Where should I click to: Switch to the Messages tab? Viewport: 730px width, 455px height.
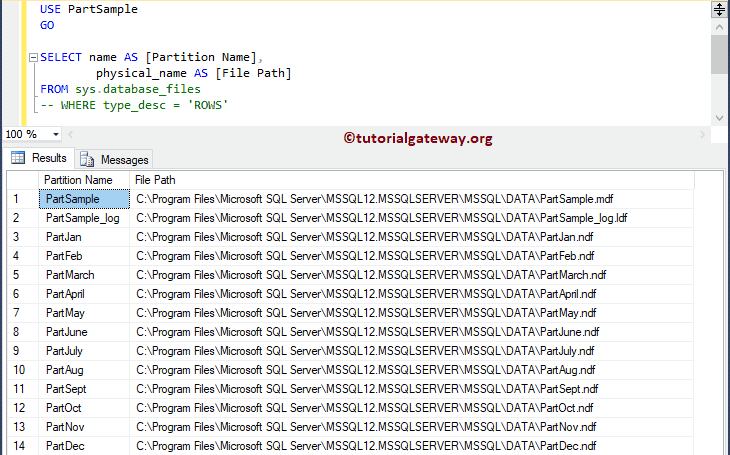(114, 160)
